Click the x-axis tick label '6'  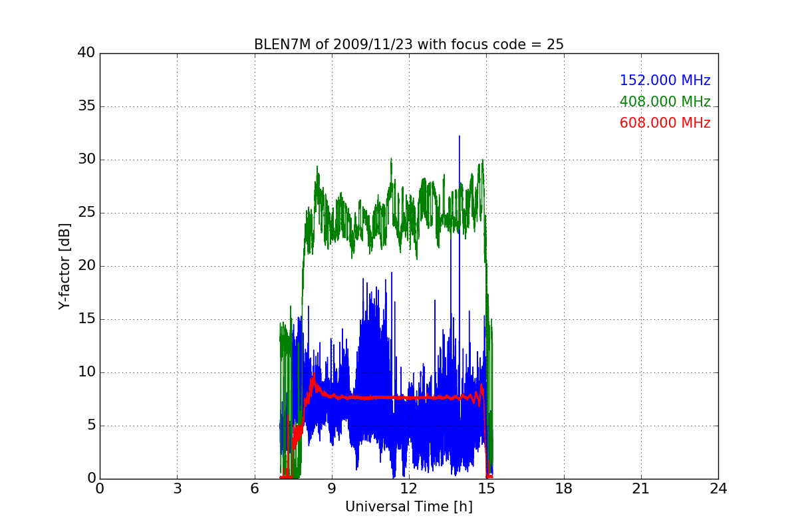pyautogui.click(x=255, y=489)
